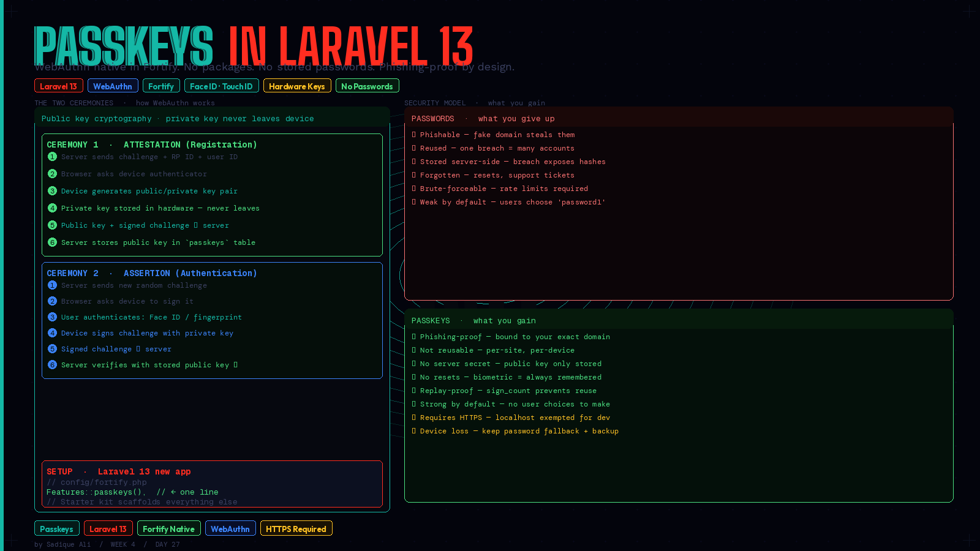Click the icon beside 'Replay-proof — sign_count prevents reuse'
The height and width of the screenshot is (551, 980).
click(x=415, y=391)
